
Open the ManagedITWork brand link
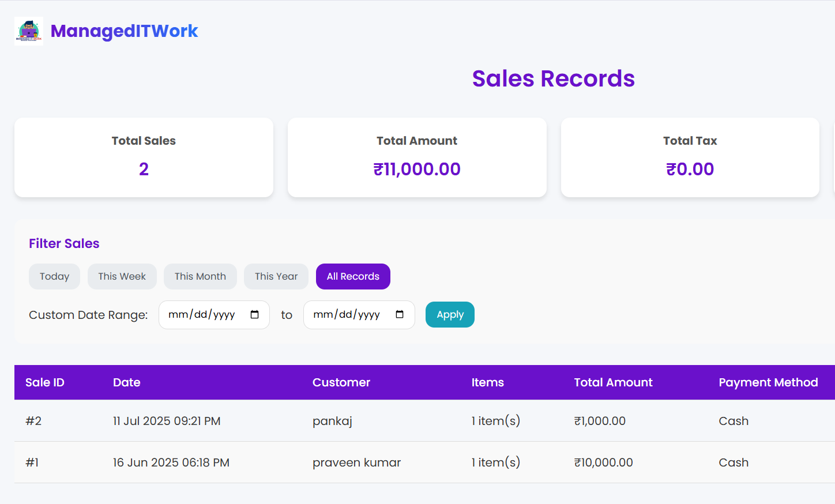tap(124, 31)
